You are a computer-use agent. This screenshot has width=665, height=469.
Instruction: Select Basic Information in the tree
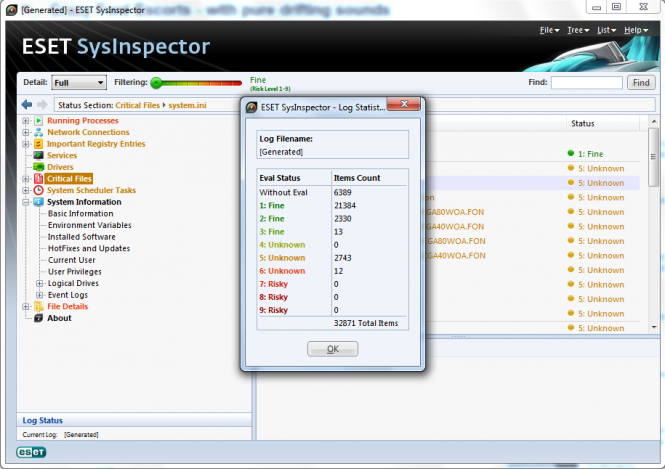point(81,214)
